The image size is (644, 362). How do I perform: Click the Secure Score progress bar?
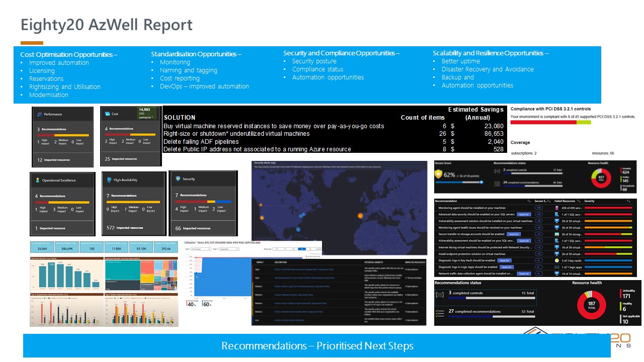pos(459,182)
